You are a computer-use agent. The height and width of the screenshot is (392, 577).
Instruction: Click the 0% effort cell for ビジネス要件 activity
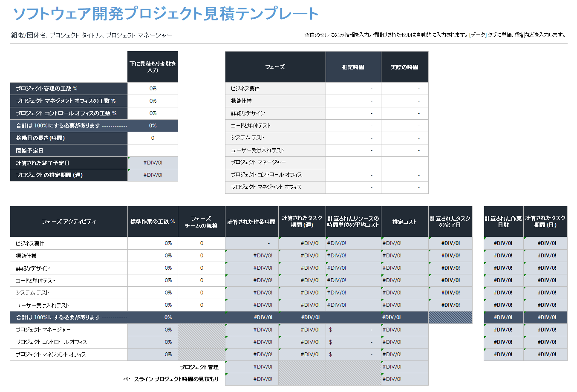pyautogui.click(x=153, y=243)
